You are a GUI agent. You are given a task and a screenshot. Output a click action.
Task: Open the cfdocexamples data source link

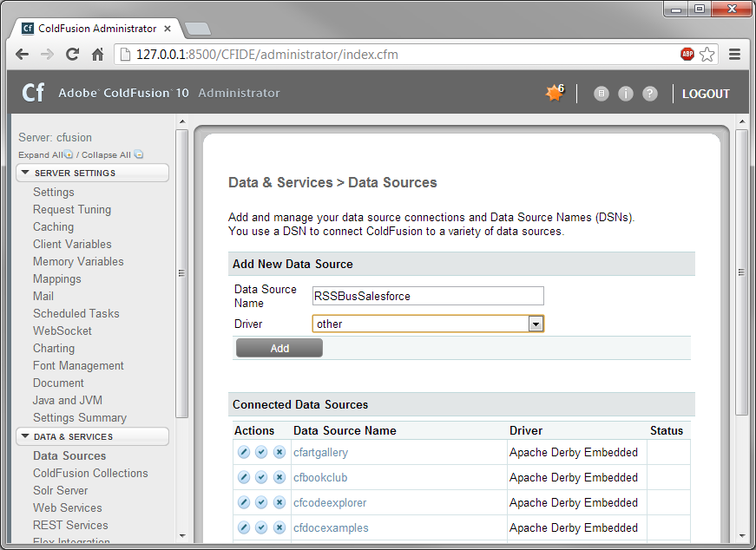(331, 527)
